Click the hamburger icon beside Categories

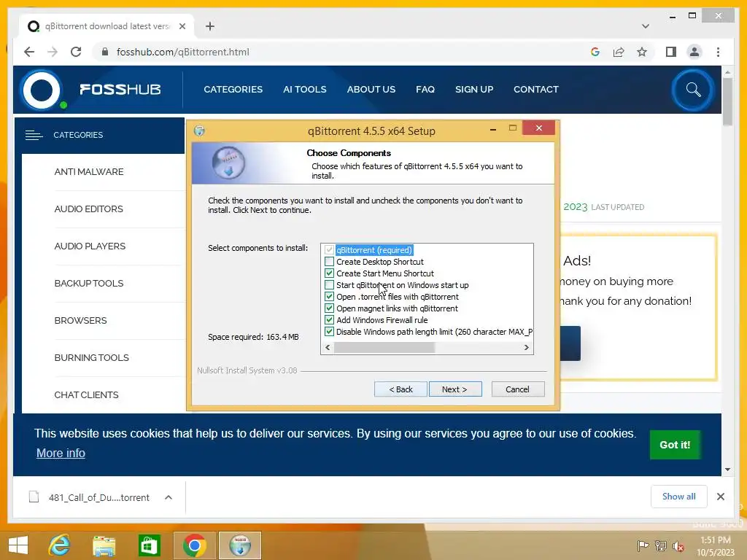click(x=34, y=135)
